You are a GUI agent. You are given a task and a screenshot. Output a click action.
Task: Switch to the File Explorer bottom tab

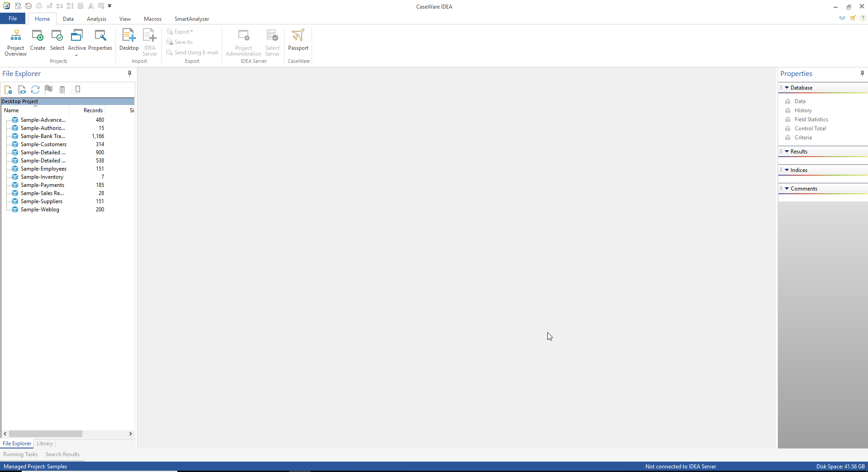coord(17,443)
